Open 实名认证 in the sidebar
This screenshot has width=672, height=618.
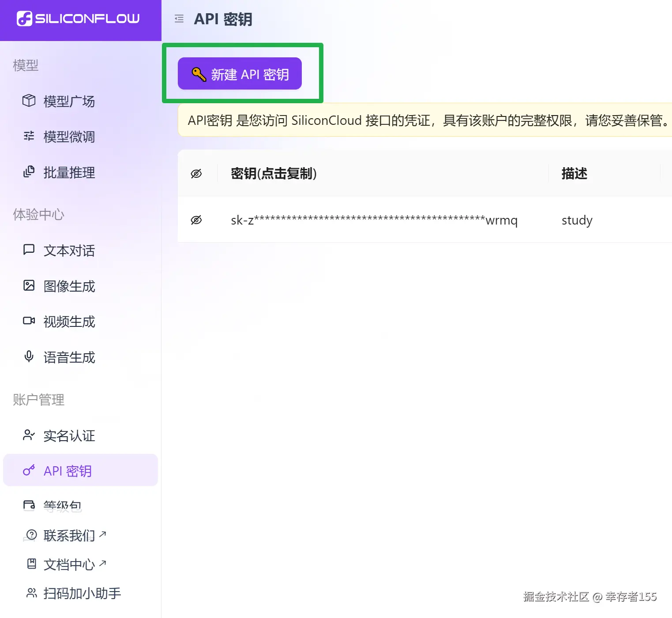point(69,436)
